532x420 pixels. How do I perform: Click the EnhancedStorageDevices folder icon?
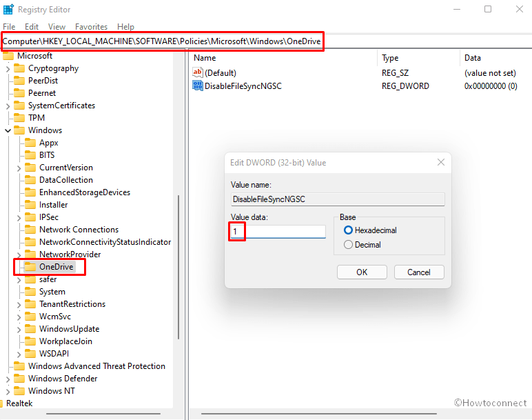pyautogui.click(x=30, y=192)
